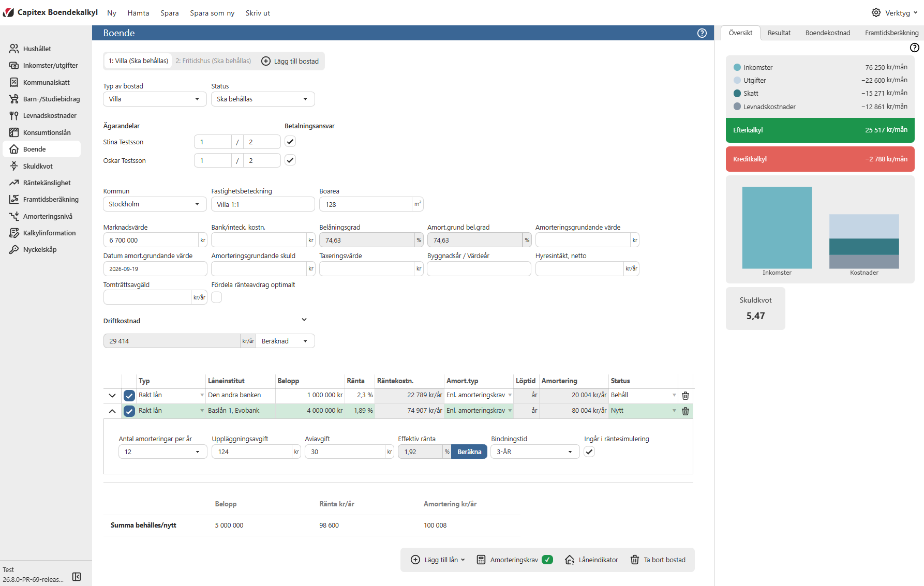Click the Ta bort bostad trash icon
This screenshot has height=586, width=924.
[x=635, y=560]
